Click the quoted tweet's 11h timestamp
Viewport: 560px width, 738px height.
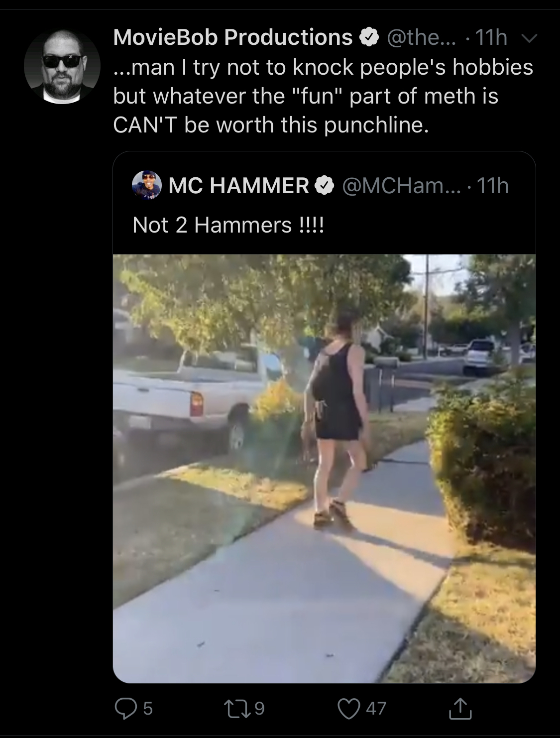tap(492, 187)
